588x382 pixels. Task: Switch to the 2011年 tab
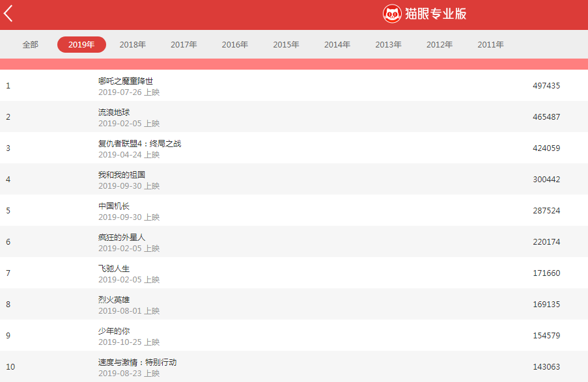point(490,45)
